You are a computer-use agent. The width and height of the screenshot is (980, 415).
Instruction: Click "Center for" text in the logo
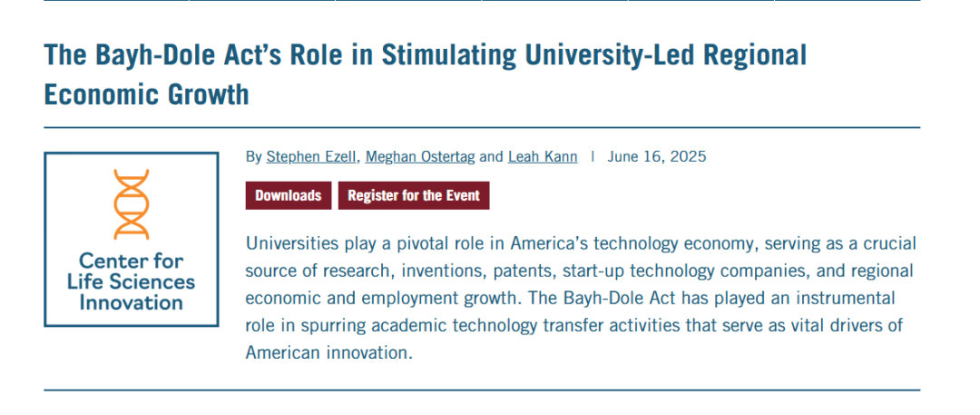[x=131, y=261]
